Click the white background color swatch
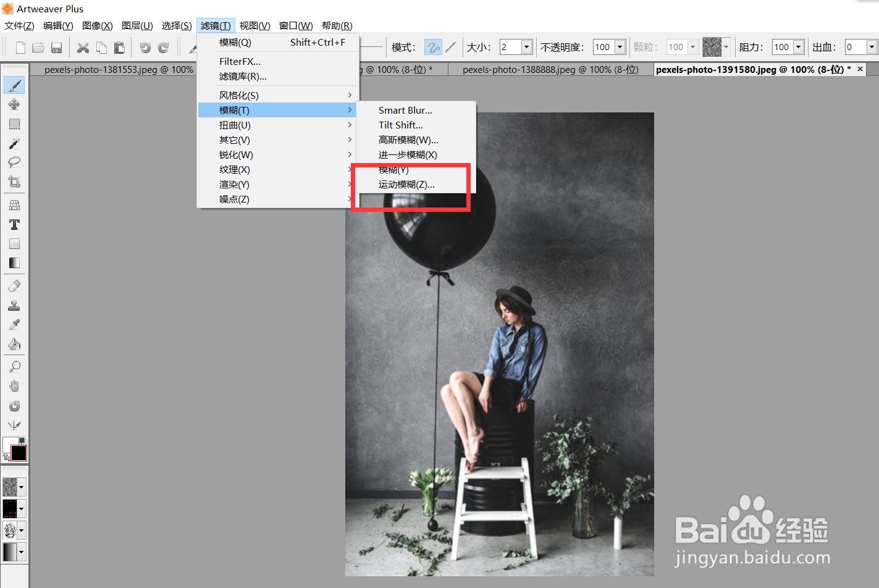This screenshot has height=588, width=879. (8, 442)
